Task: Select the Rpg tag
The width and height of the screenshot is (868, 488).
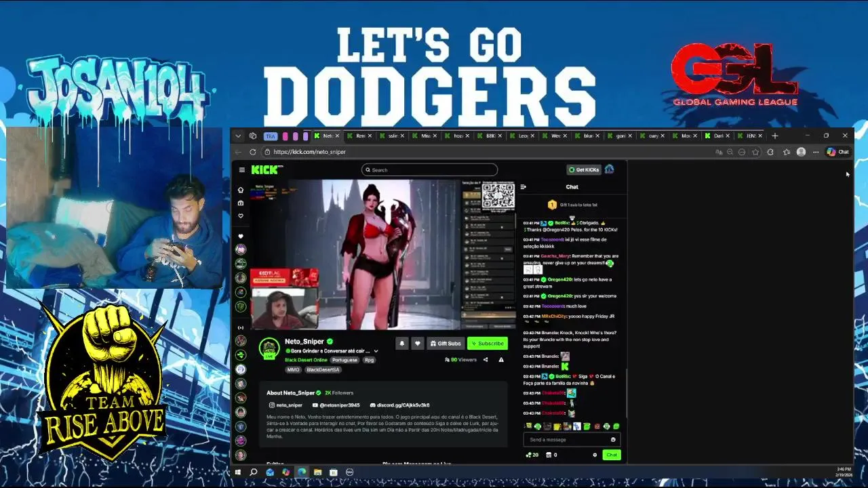Action: (369, 360)
